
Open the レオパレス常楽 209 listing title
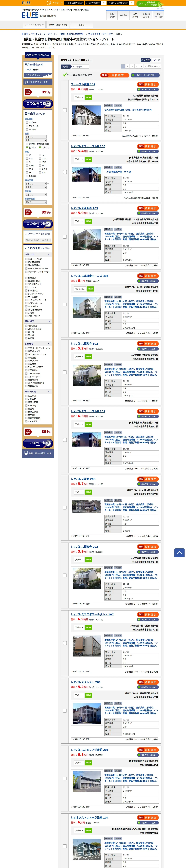83,479
